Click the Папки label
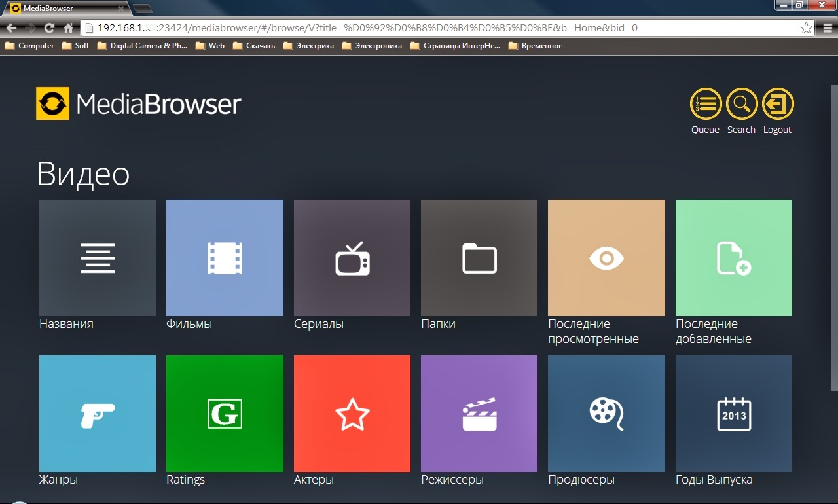This screenshot has width=838, height=504. click(438, 324)
